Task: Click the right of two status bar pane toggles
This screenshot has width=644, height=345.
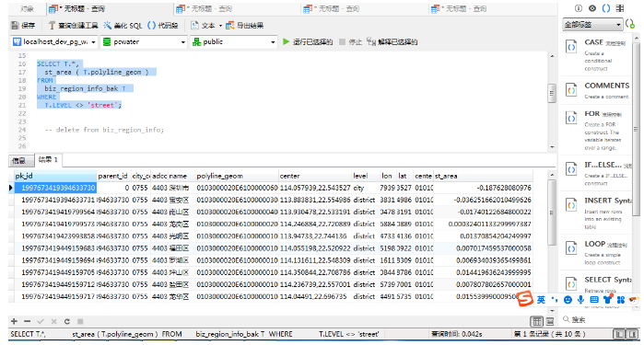Action: click(633, 334)
